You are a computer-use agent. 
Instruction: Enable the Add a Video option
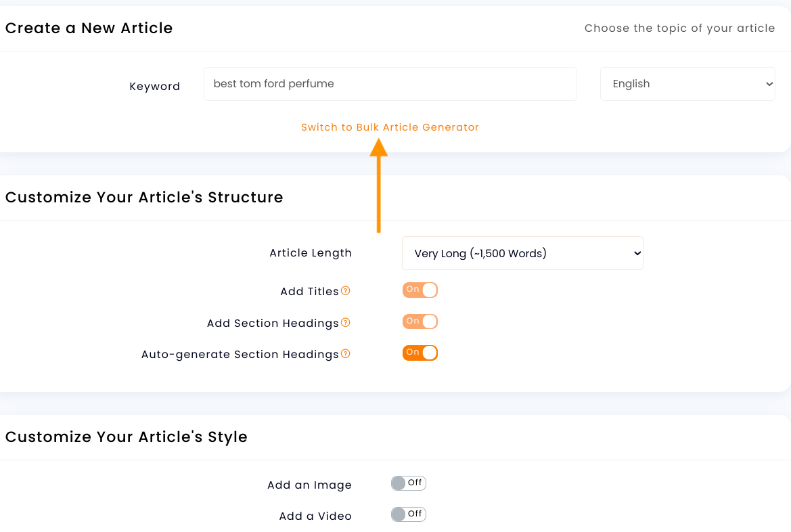click(x=408, y=514)
